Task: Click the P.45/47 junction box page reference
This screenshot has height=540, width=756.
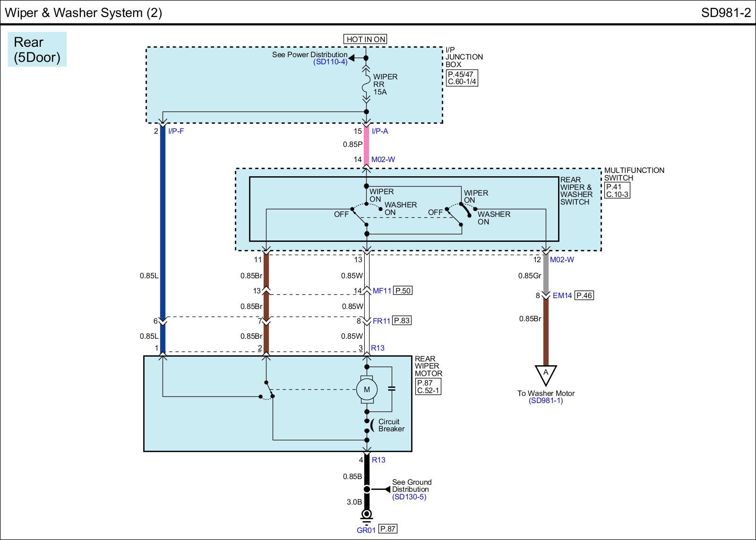Action: click(x=462, y=75)
